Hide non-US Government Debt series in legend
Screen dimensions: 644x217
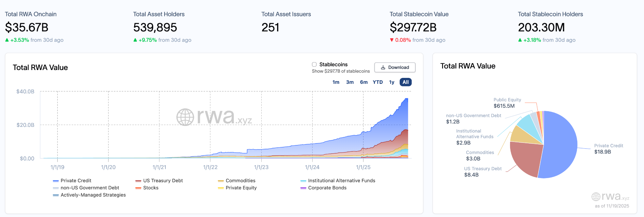56,188
